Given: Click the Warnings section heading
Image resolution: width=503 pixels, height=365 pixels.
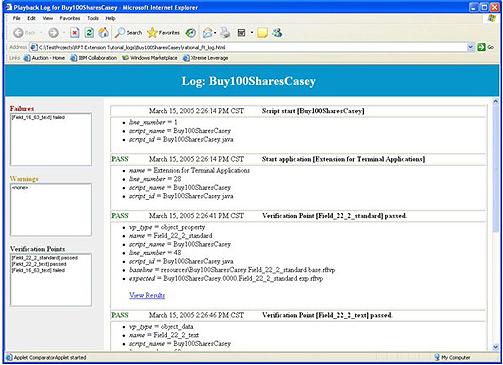Looking at the screenshot, I should pos(24,179).
